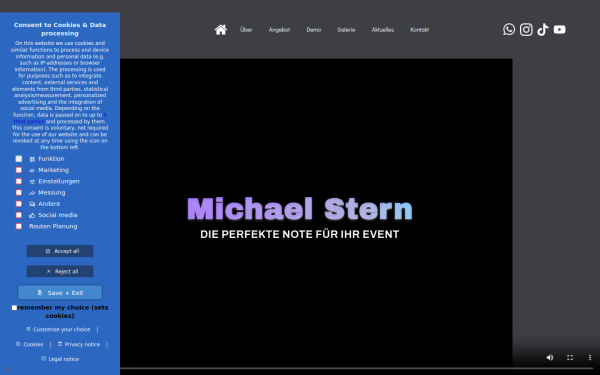Open the Cookies link

click(29, 344)
